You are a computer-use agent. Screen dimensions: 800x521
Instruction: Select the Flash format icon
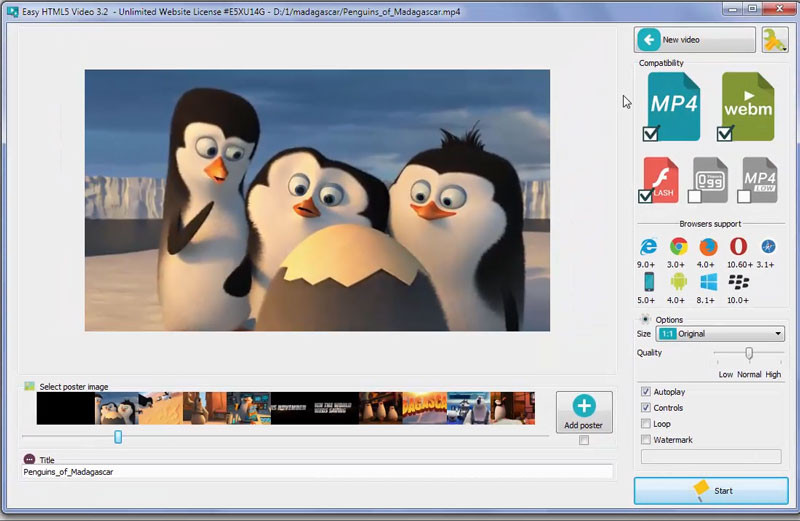pos(661,180)
